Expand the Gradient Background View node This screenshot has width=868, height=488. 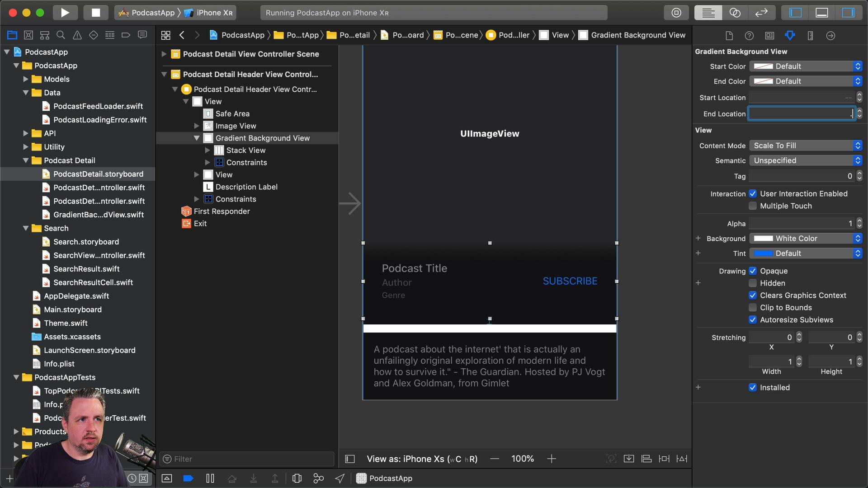(197, 138)
